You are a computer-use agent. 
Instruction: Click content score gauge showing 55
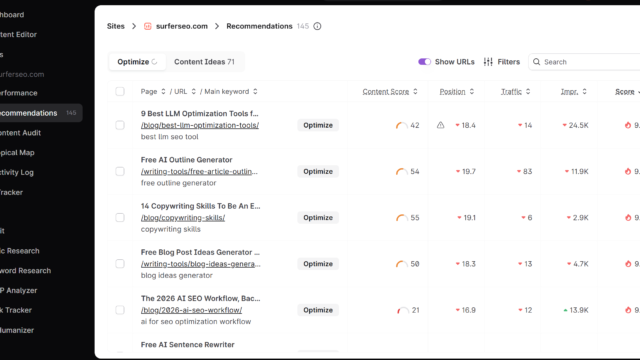(x=402, y=218)
